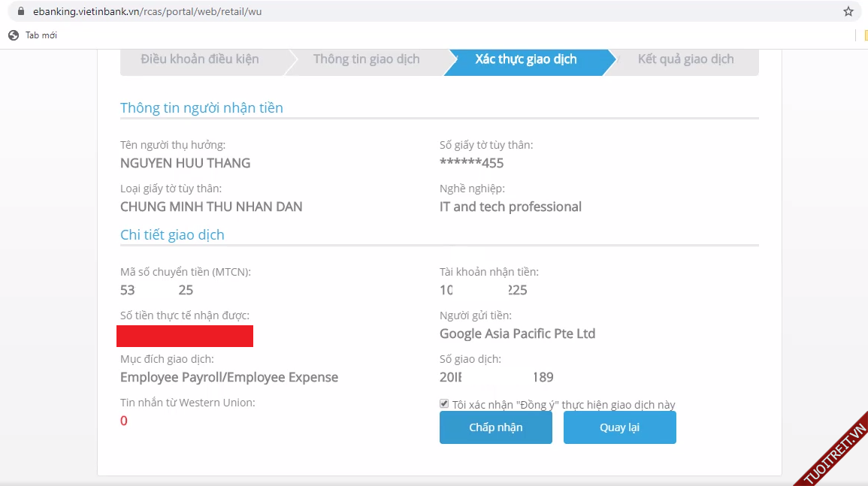Viewport: 868px width, 486px height.
Task: Open the "Tab mới" bookmark globe icon
Action: click(x=14, y=35)
